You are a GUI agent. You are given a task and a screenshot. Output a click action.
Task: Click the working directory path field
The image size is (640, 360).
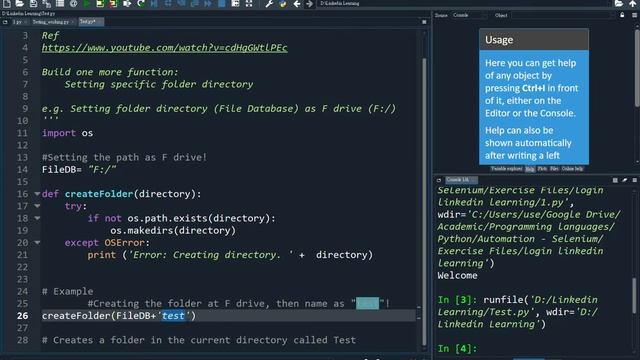point(464,3)
